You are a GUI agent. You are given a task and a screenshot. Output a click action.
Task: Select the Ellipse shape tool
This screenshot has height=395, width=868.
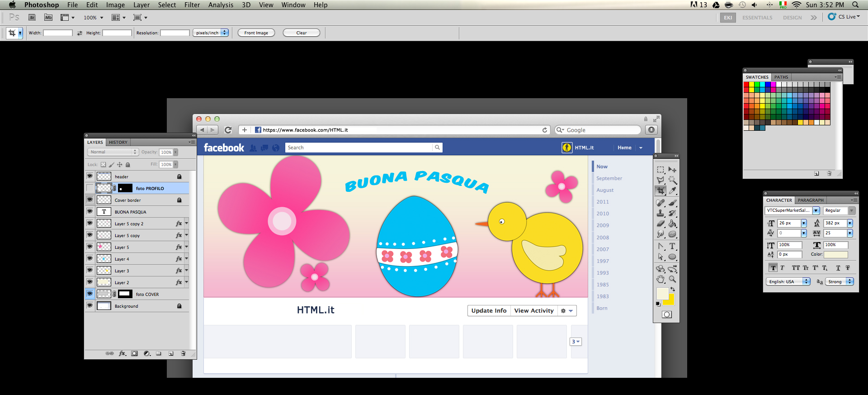(x=672, y=257)
